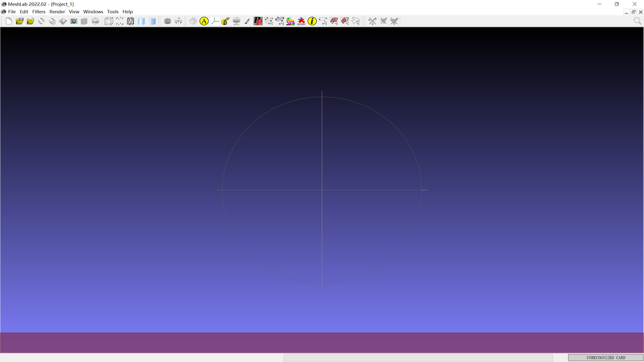644x362 pixels.
Task: Select the measuring tape tool
Action: (225, 21)
